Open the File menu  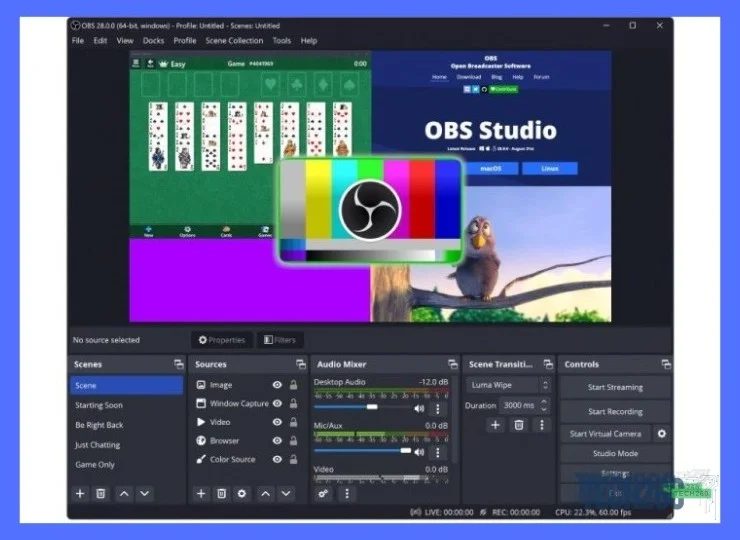click(x=78, y=41)
